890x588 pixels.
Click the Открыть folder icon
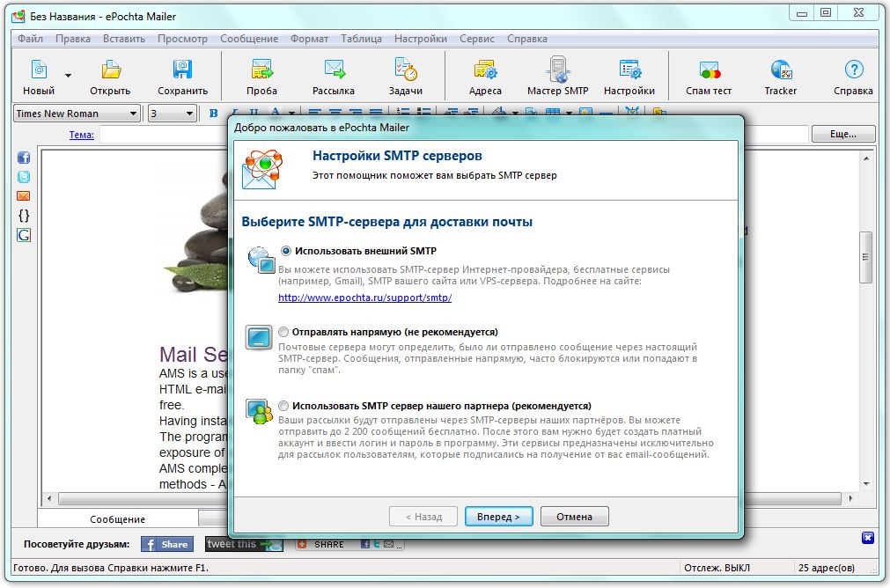click(111, 70)
